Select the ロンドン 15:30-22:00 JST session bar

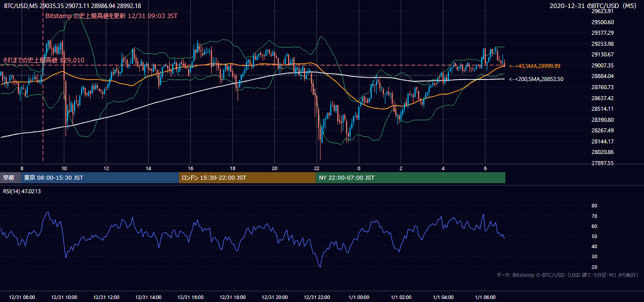tap(247, 178)
